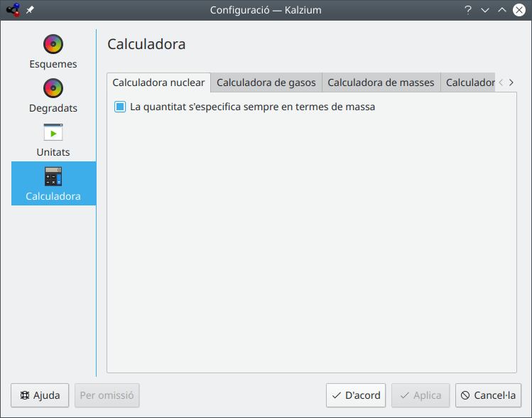
Task: Switch to Calculadora de masses tab
Action: click(381, 82)
